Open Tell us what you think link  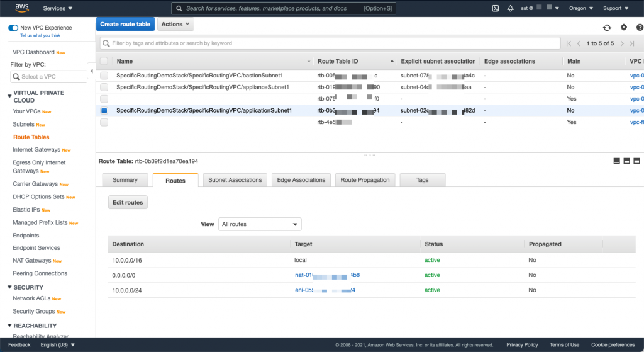click(40, 35)
